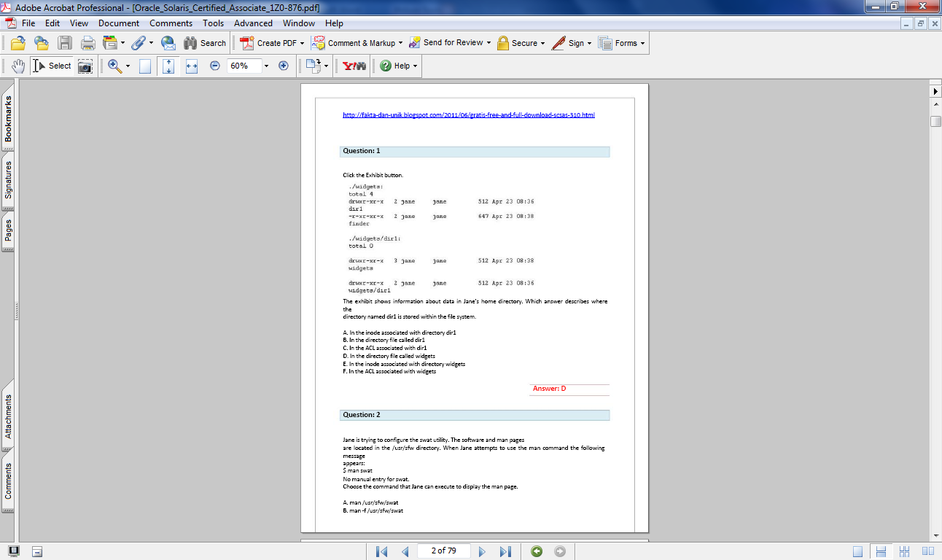Open the Comments menu
This screenshot has width=942, height=560.
tap(171, 23)
